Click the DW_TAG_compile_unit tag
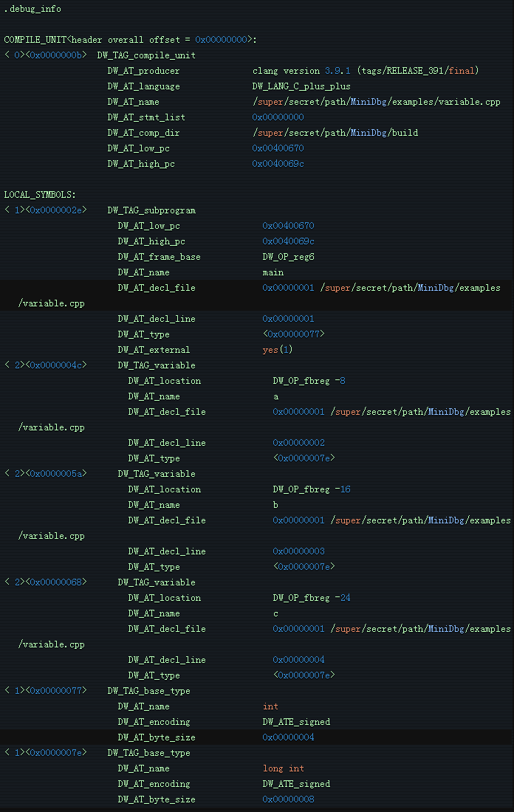The width and height of the screenshot is (514, 812). click(145, 55)
